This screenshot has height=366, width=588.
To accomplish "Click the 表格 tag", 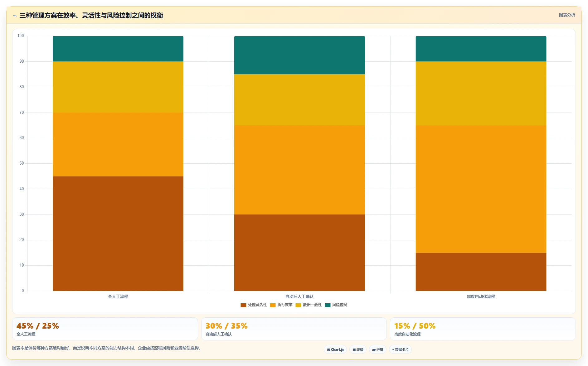I will click(x=358, y=349).
